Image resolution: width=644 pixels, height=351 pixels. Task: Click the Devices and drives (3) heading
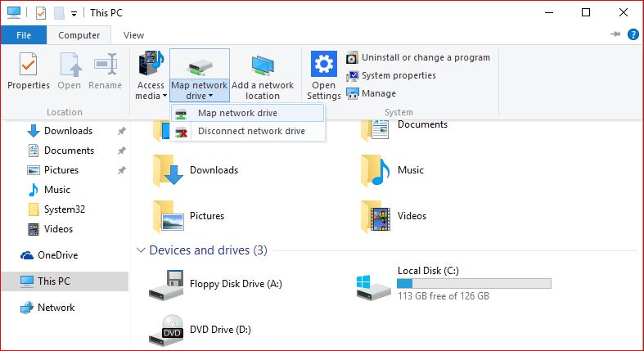[x=208, y=250]
